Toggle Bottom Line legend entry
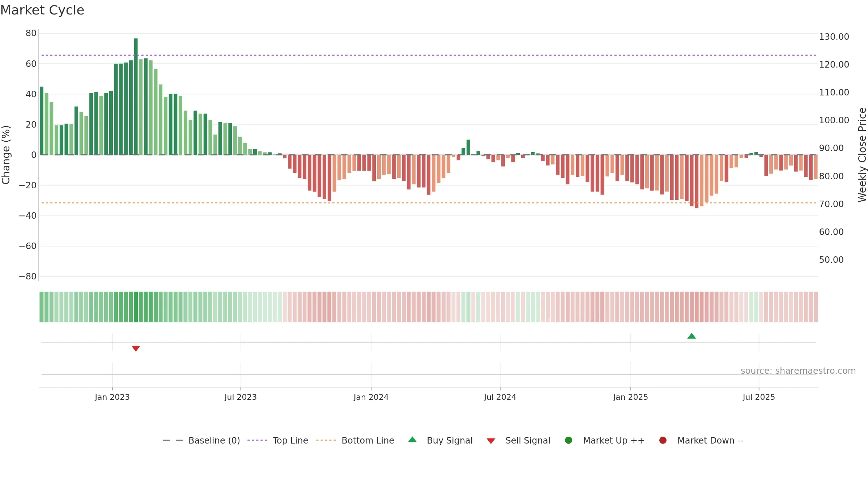The height and width of the screenshot is (488, 868). [355, 440]
